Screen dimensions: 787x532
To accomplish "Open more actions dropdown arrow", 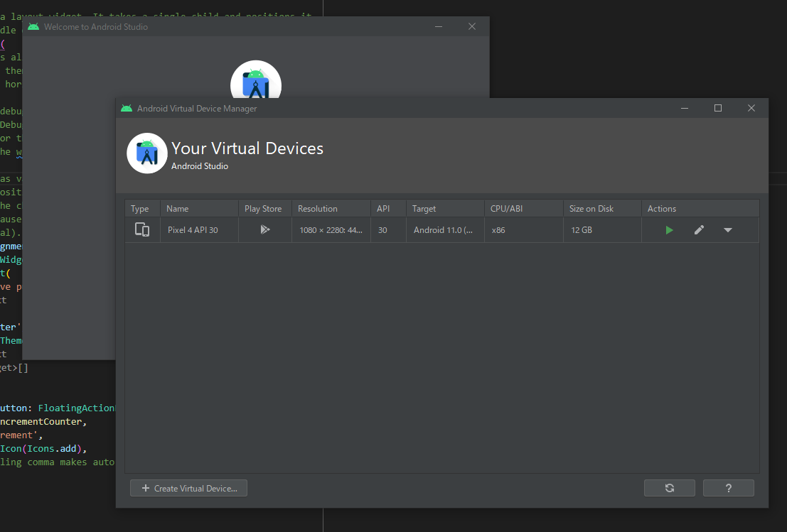I will tap(728, 230).
